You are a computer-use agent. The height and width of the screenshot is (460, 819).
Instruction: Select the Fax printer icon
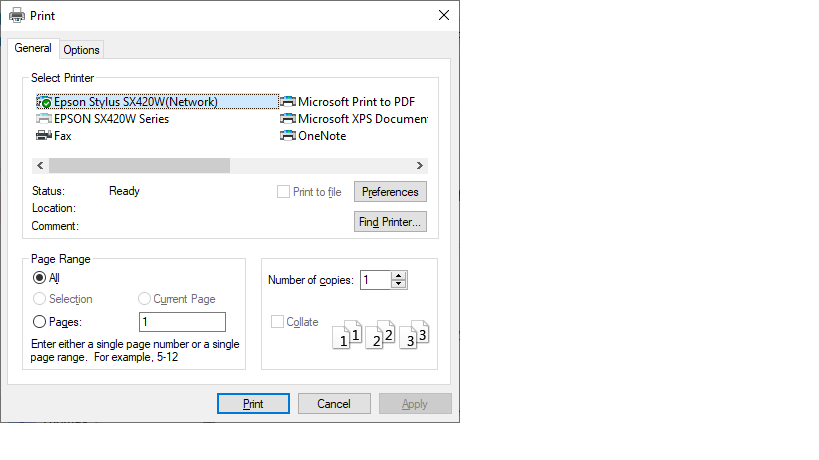tap(45, 136)
